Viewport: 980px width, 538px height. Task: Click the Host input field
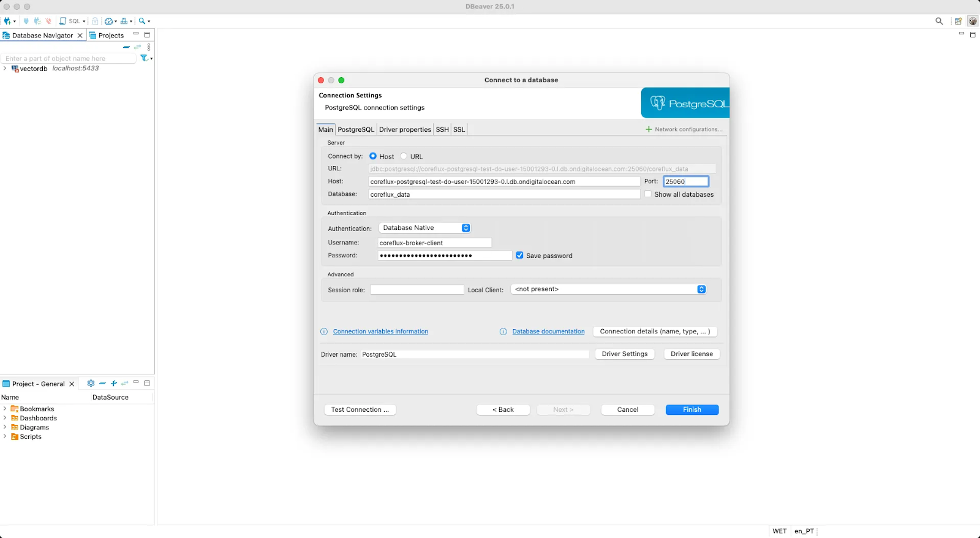point(504,181)
